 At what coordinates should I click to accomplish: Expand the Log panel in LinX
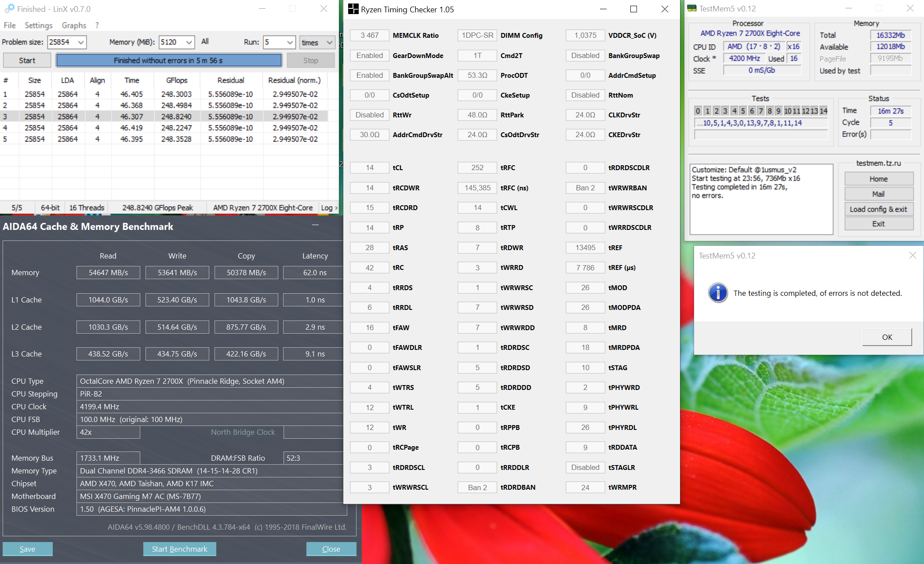(329, 207)
